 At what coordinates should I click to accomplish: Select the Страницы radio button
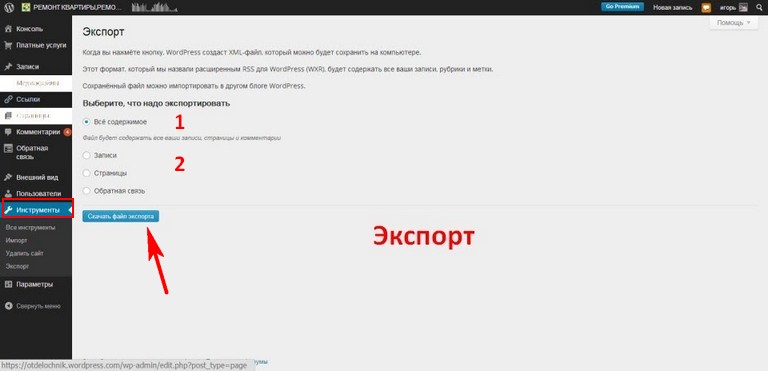(x=87, y=173)
